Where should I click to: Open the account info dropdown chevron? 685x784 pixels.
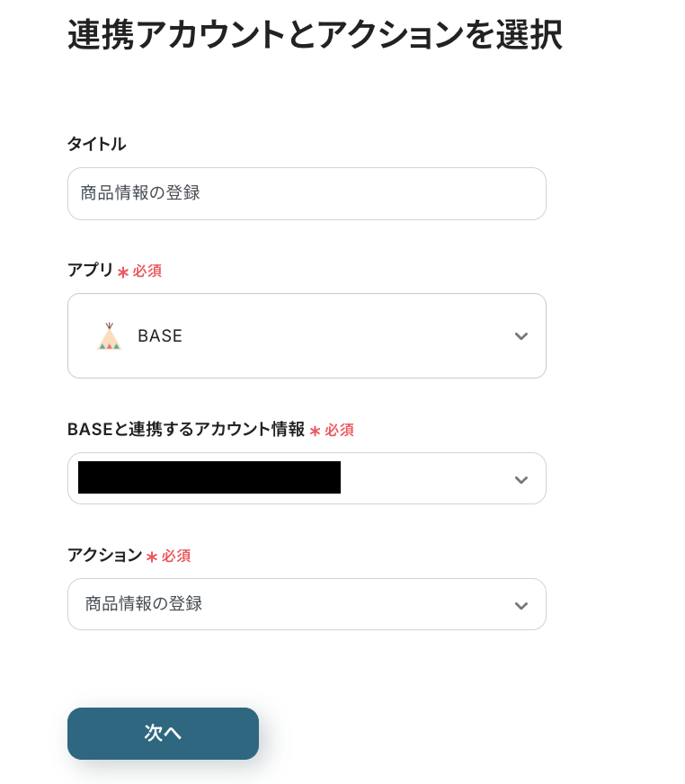click(520, 479)
